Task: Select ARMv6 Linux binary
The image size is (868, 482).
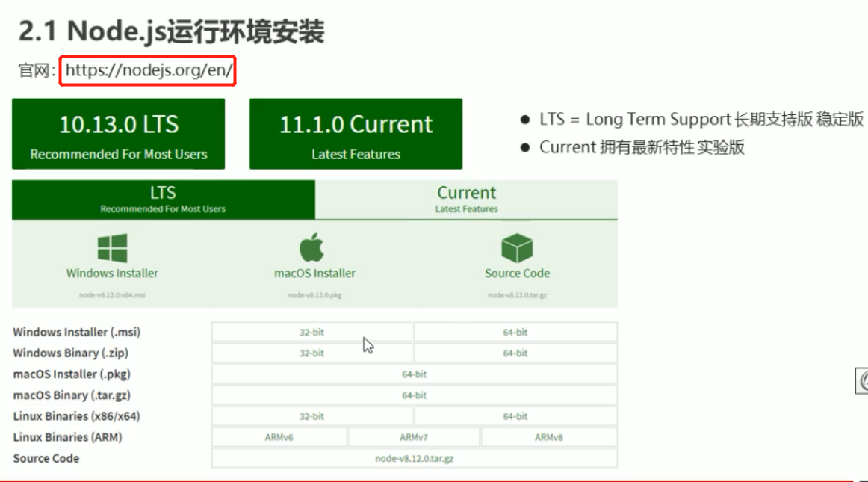Action: [279, 437]
